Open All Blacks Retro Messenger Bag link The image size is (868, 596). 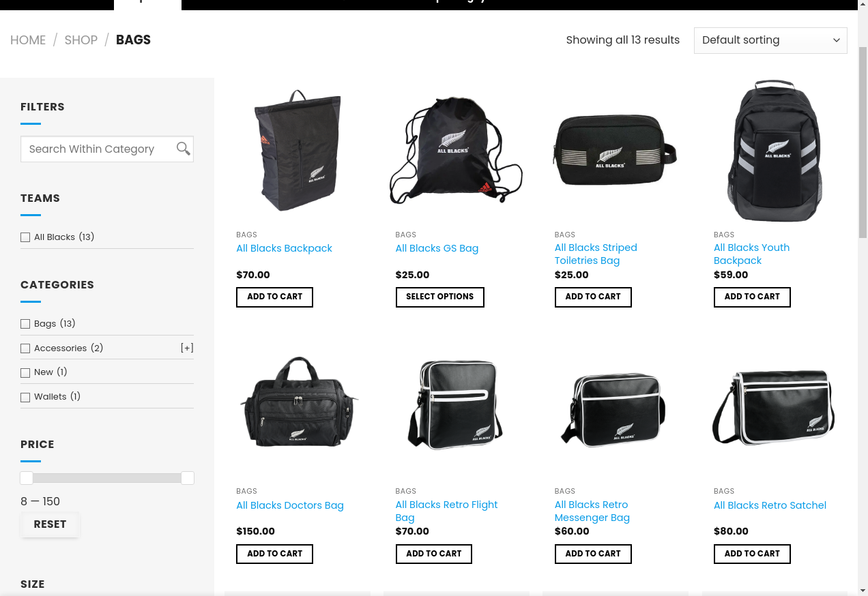592,511
